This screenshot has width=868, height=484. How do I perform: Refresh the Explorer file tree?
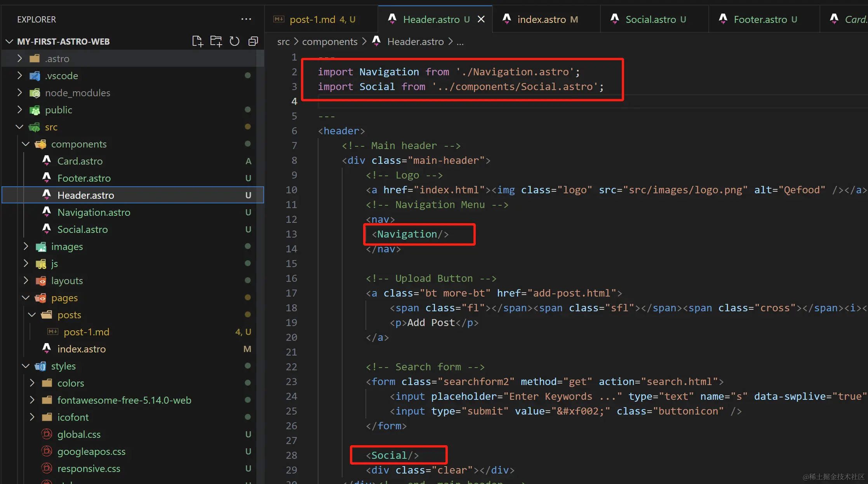tap(235, 41)
